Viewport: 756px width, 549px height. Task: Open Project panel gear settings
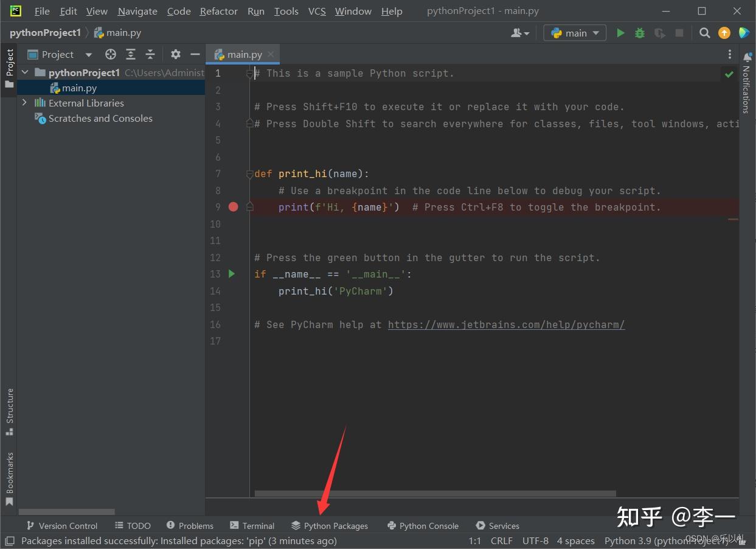[x=176, y=54]
